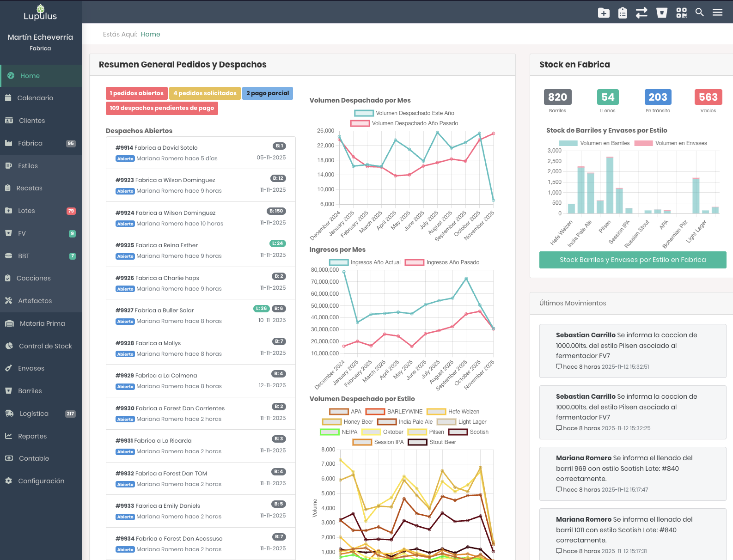
Task: Click the Reportes chart icon
Action: tap(8, 436)
